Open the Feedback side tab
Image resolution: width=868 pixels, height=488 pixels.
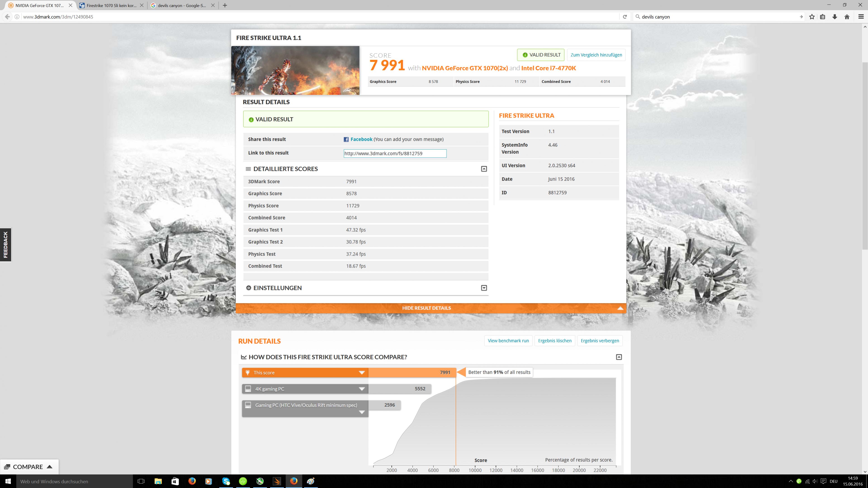(x=6, y=245)
